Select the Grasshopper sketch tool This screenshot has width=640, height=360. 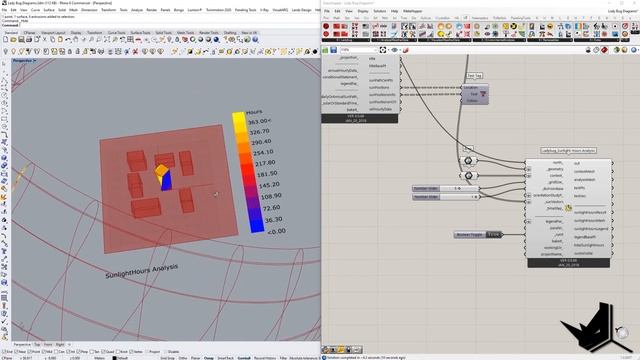pyautogui.click(x=406, y=50)
